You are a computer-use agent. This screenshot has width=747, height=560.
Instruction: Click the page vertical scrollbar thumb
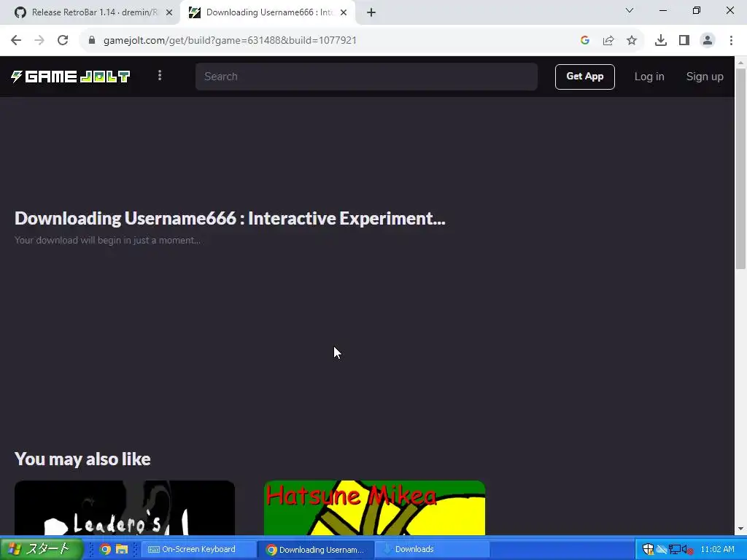click(740, 168)
